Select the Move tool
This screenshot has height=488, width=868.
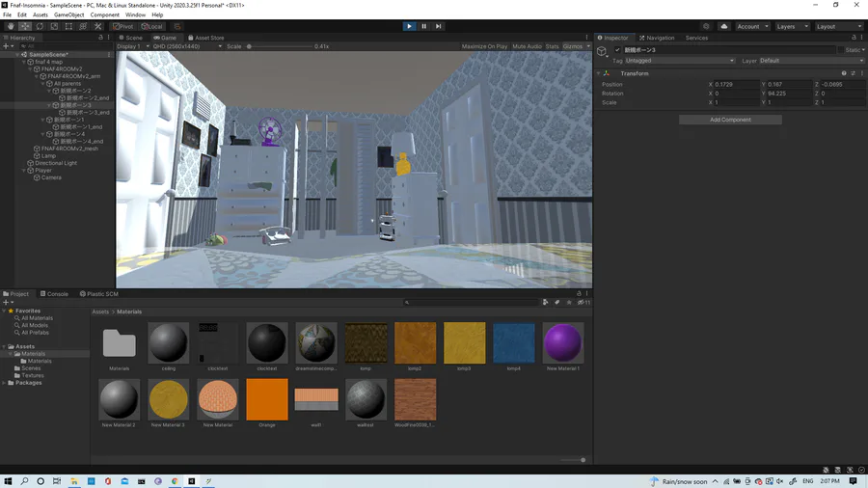click(25, 26)
